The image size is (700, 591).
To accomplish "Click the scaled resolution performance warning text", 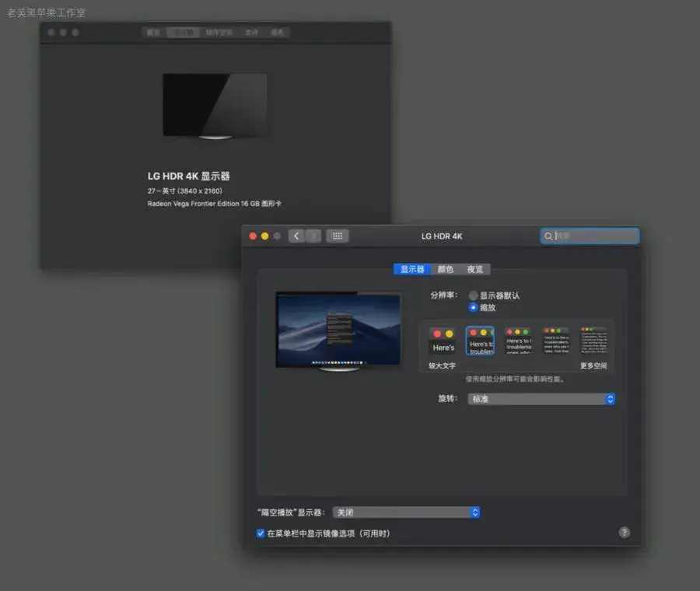I will pyautogui.click(x=515, y=379).
